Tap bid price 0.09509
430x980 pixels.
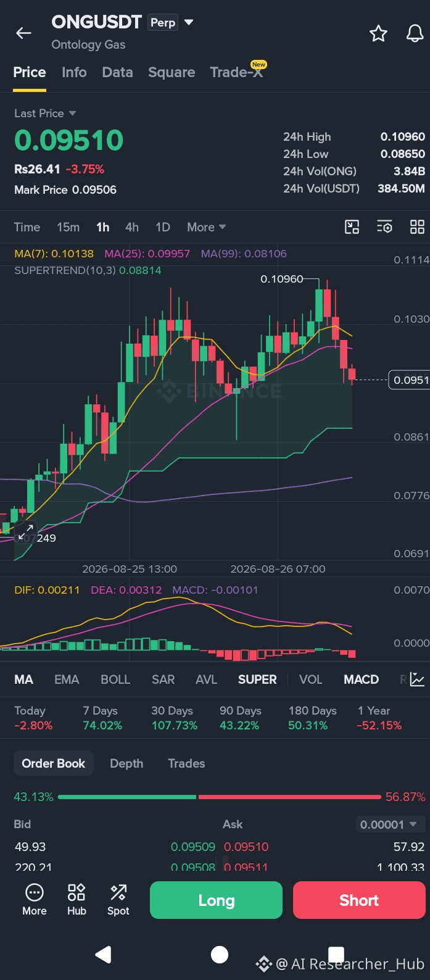(x=193, y=847)
